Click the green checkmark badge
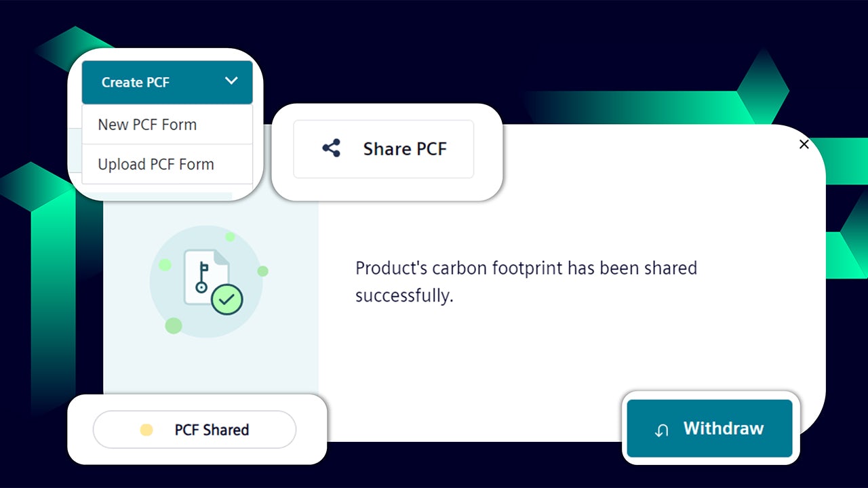Screen dimensions: 868x488 227,300
